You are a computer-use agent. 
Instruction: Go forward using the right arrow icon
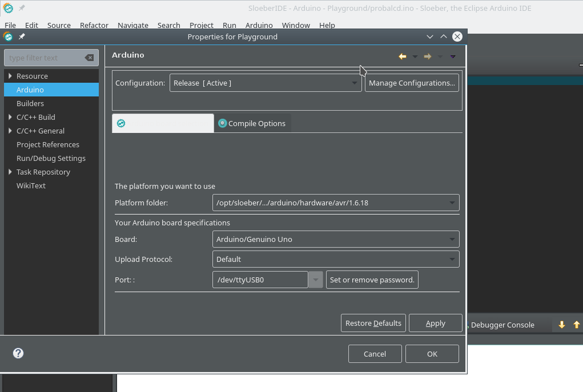pos(428,56)
